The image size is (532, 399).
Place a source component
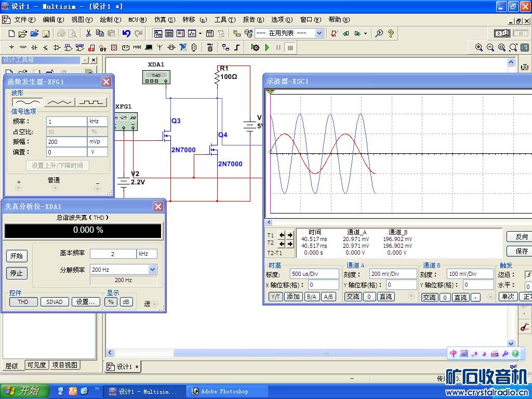(x=12, y=47)
